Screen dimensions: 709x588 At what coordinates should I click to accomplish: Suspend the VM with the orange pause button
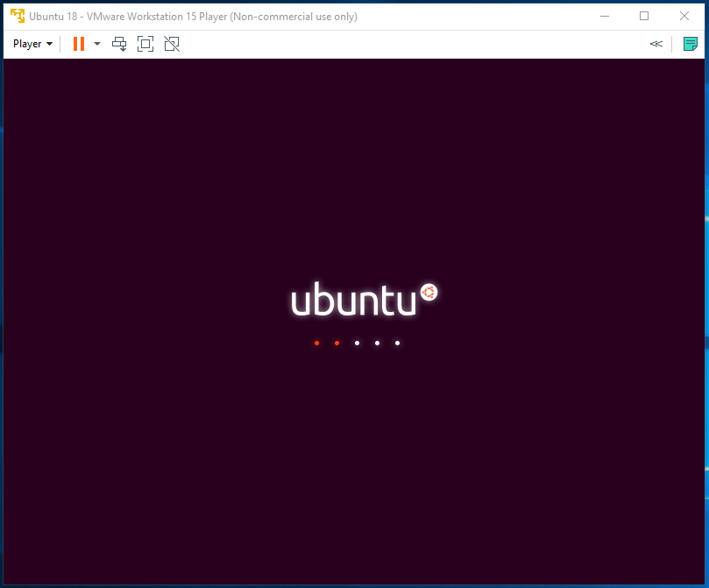click(79, 44)
